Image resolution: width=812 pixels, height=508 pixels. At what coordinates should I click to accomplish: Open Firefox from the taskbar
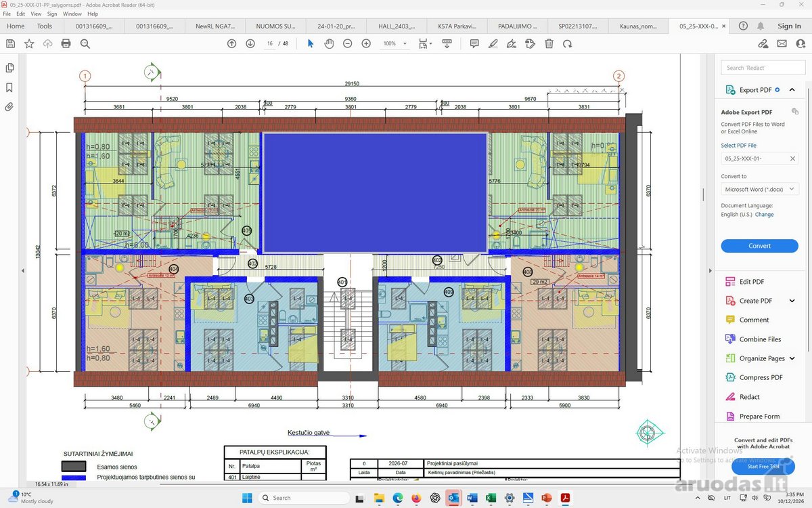pos(415,498)
